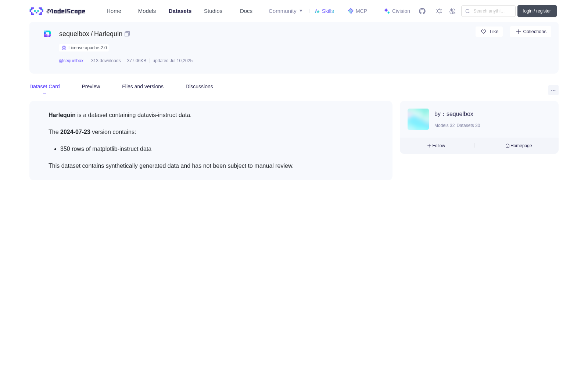The width and height of the screenshot is (588, 368).
Task: Click the sequelbox gradient avatar thumbnail
Action: (418, 119)
